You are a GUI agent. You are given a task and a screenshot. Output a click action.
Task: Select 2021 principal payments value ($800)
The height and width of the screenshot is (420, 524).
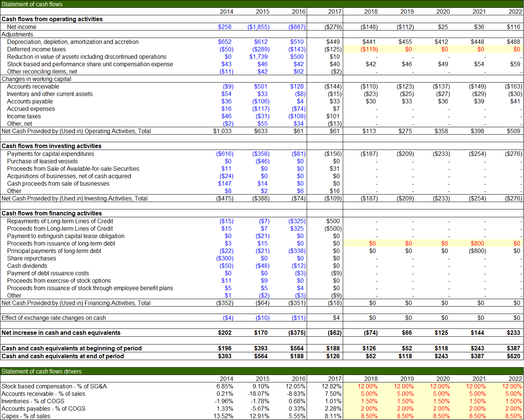click(x=477, y=251)
